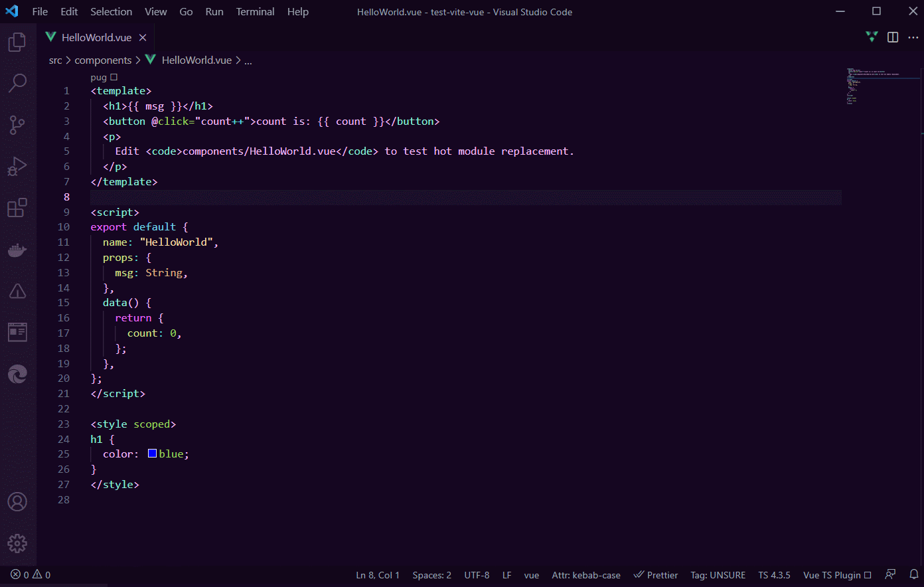Open the Microsoft Edge tools panel

(17, 374)
